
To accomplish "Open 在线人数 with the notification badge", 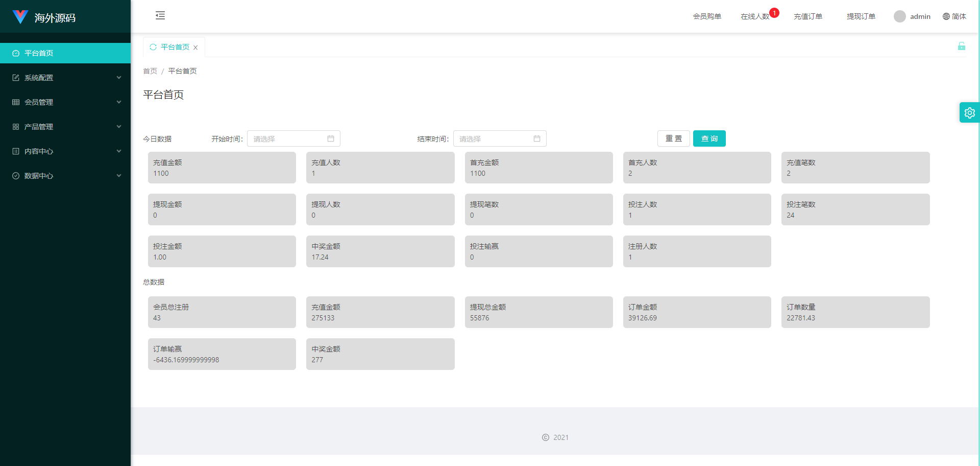I will pos(755,16).
